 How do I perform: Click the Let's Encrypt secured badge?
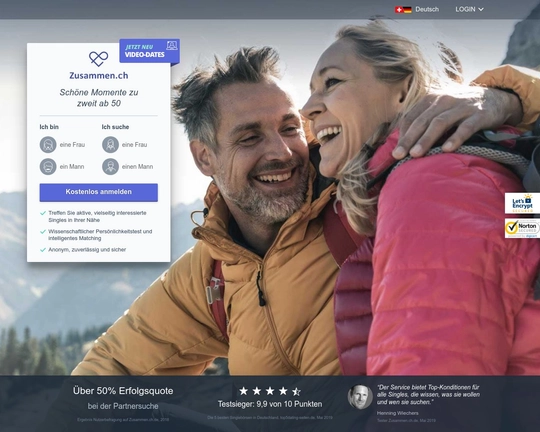click(x=522, y=203)
